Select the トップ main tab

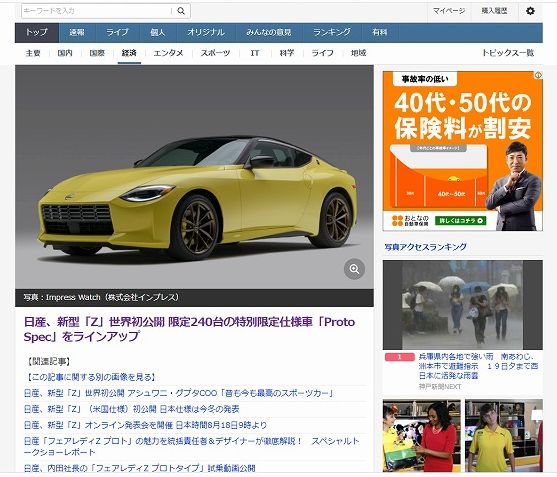click(37, 33)
